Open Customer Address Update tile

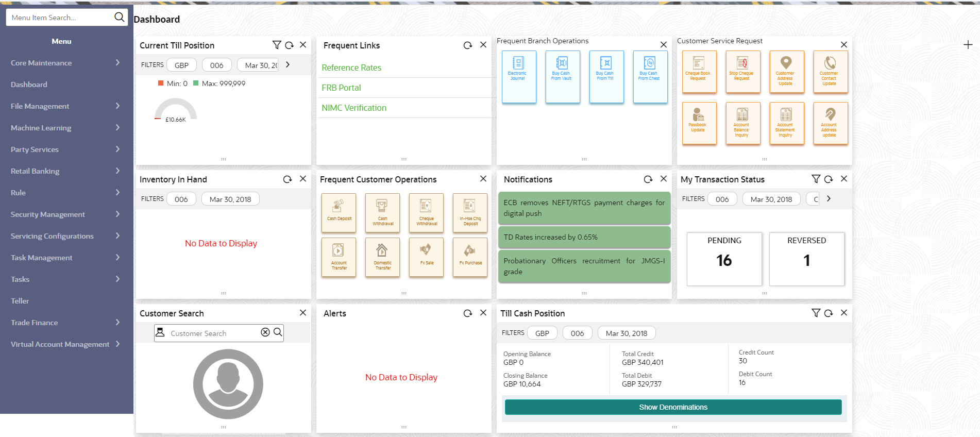click(x=787, y=72)
